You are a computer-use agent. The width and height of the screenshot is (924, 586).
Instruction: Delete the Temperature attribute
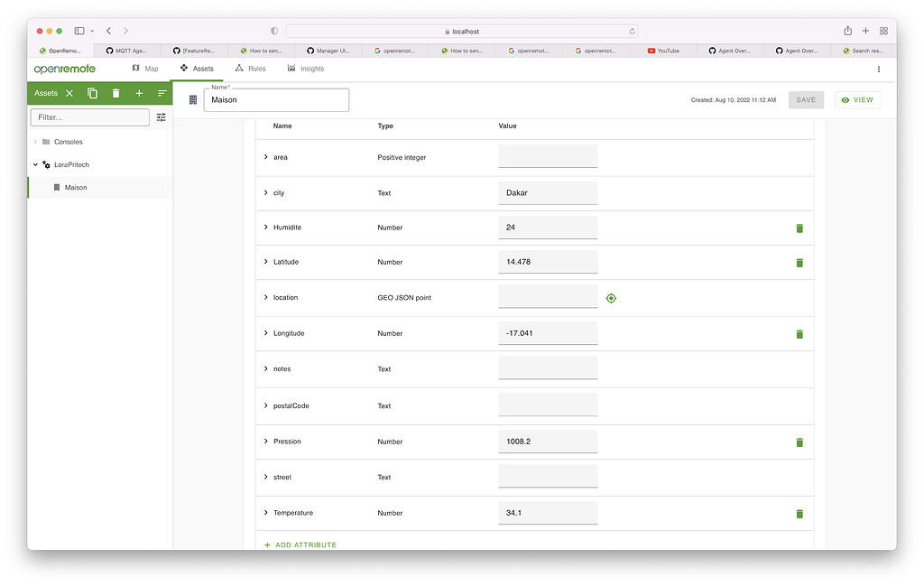[799, 514]
